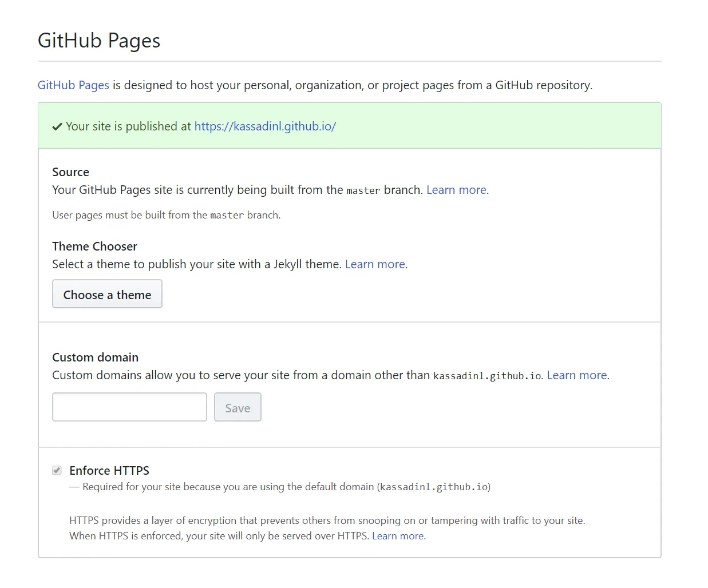708x588 pixels.
Task: Open Learn more link beside Jekyll theme text
Action: pos(375,264)
